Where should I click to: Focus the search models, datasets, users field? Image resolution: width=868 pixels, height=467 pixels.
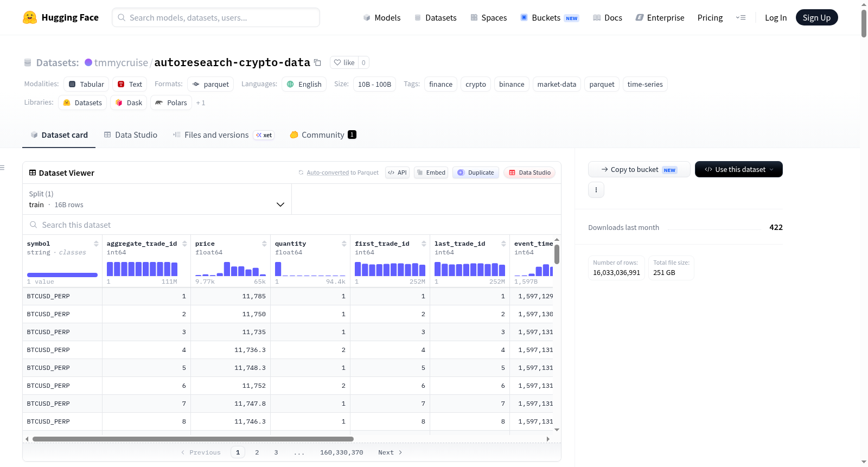coord(216,17)
